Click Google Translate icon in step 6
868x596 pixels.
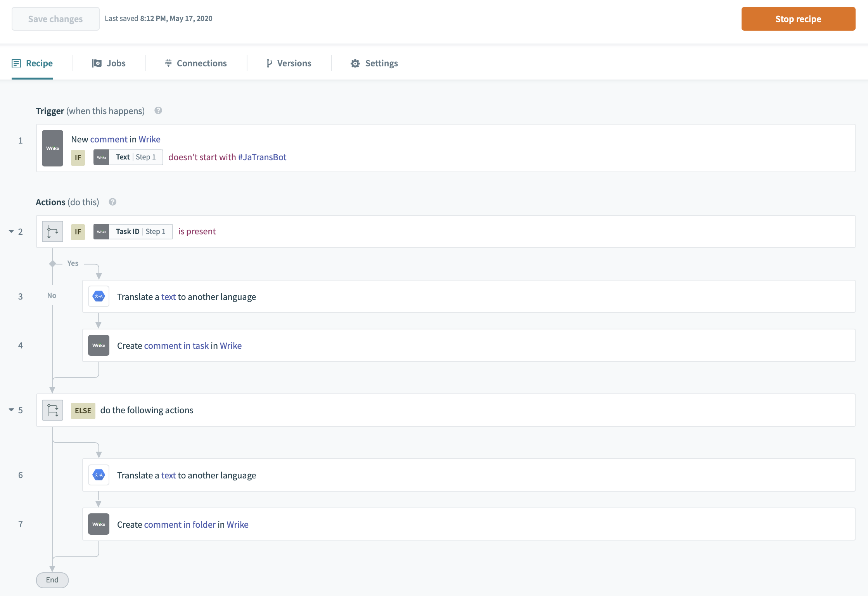point(99,475)
